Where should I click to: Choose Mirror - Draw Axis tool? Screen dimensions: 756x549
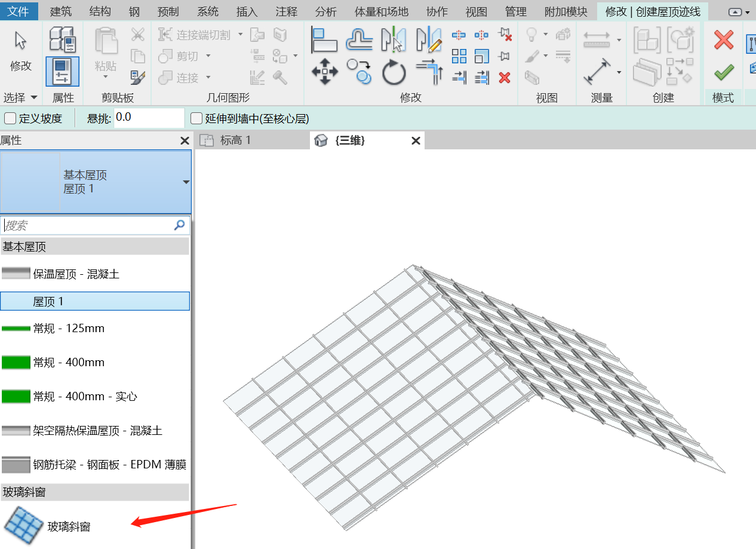click(428, 39)
